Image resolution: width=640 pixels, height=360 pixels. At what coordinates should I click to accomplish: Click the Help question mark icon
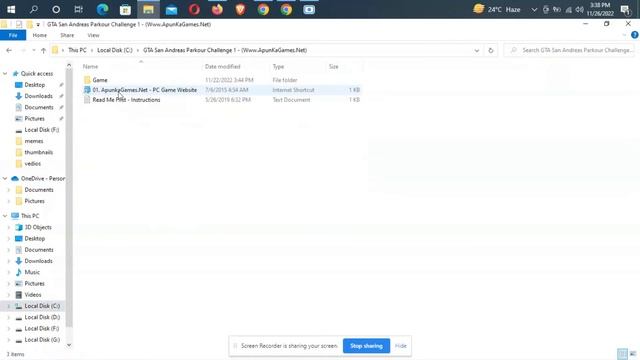[634, 35]
